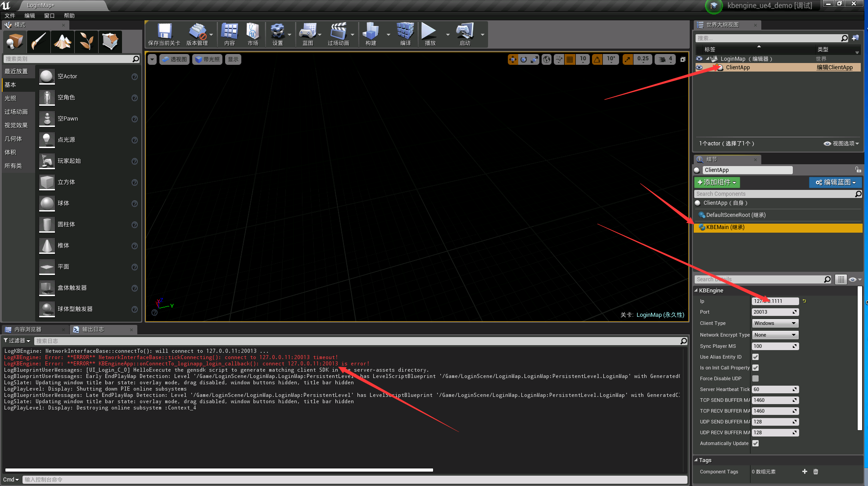Click the green Add Component button
868x486 pixels.
pos(717,182)
